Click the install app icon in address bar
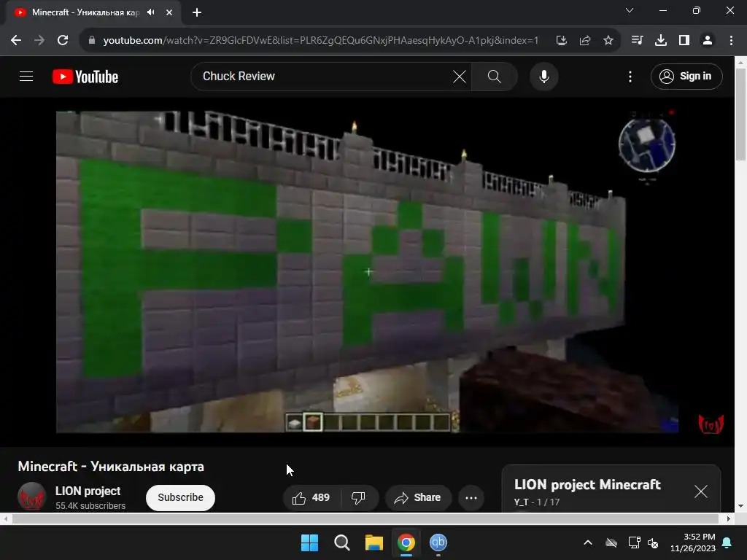The height and width of the screenshot is (560, 747). click(x=561, y=40)
